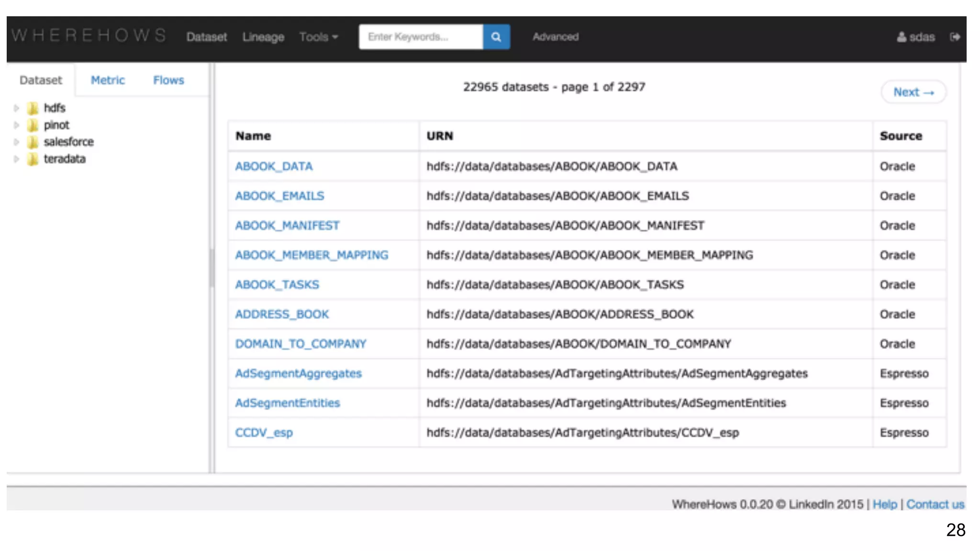Switch to the Metric tab
Viewport: 980px width, 551px height.
(x=108, y=80)
